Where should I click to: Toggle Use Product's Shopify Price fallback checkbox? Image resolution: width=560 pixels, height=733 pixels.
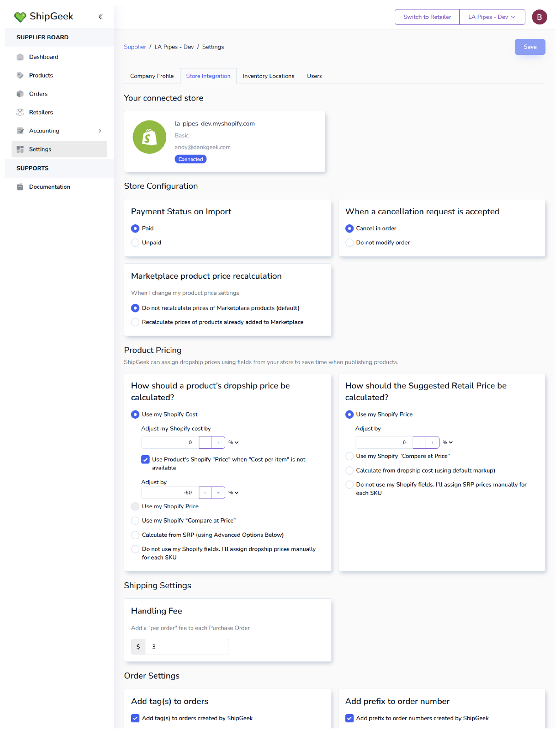tap(145, 459)
